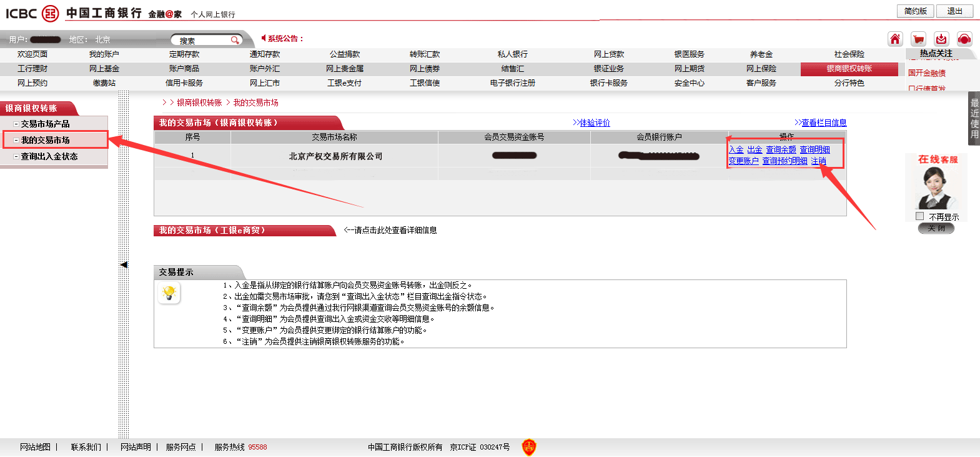
Task: Click the 查询明细 link
Action: click(x=815, y=150)
